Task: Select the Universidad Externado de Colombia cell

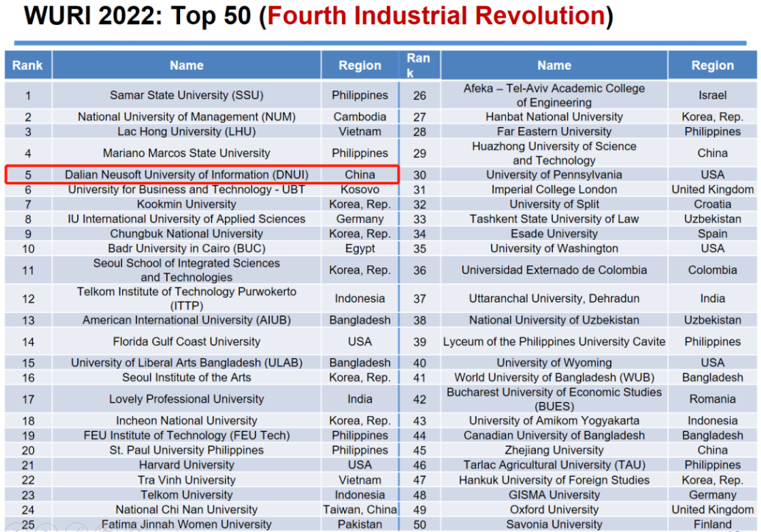Action: (x=554, y=270)
